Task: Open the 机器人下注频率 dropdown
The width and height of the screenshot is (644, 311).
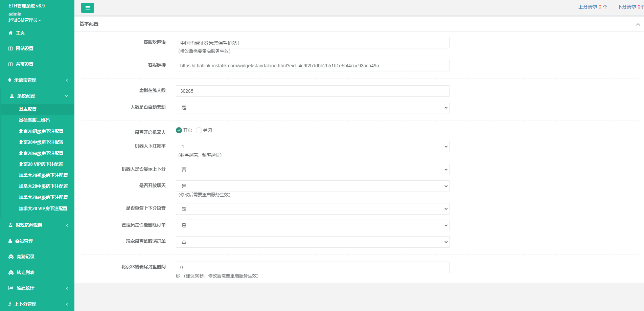Action: pyautogui.click(x=312, y=147)
